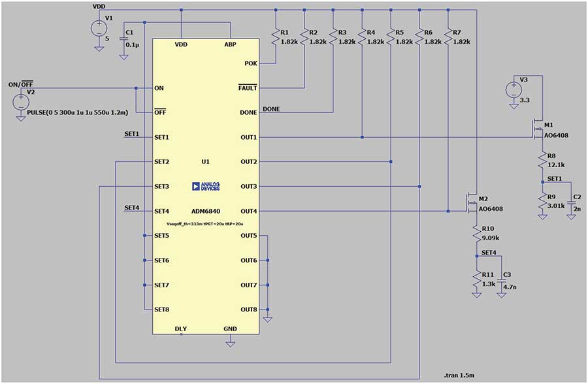Select resistor R1 symbol
Image resolution: width=588 pixels, height=384 pixels.
(276, 37)
